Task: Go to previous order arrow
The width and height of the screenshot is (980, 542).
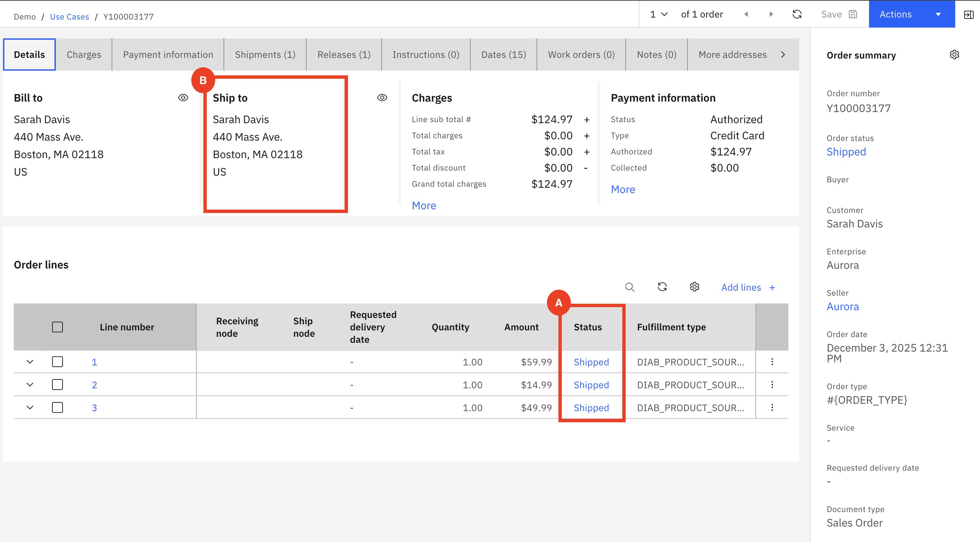Action: tap(746, 14)
